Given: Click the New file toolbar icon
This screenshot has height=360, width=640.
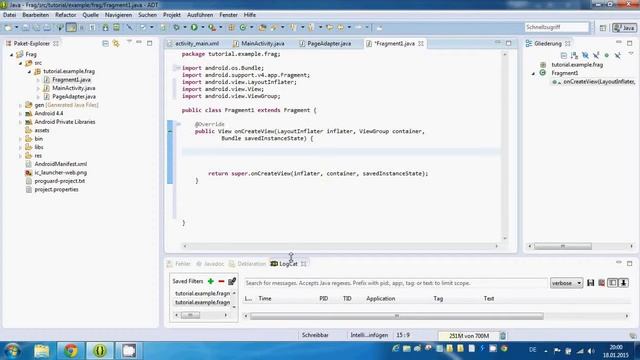Looking at the screenshot, I should [x=8, y=27].
